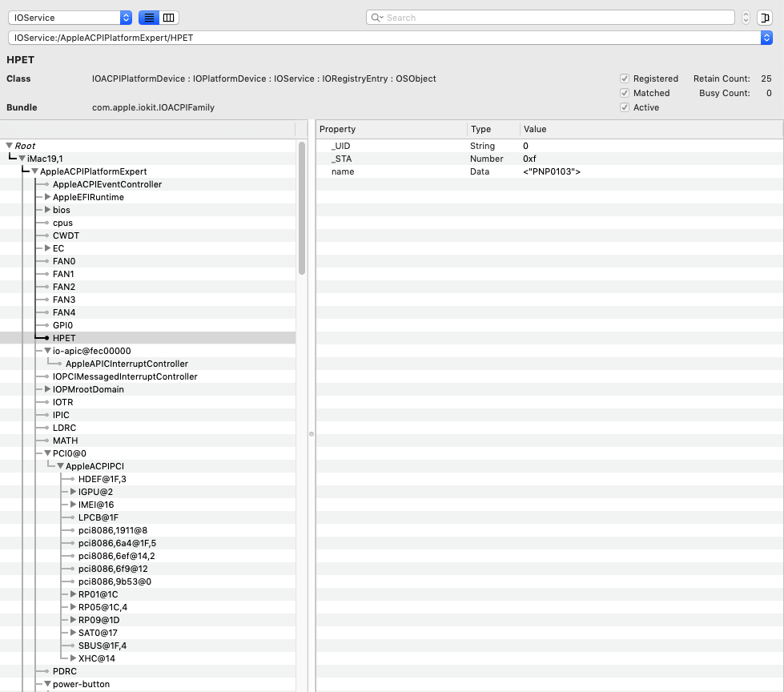Click the magnifier icon in search field
Image resolution: width=784 pixels, height=692 pixels.
point(377,18)
